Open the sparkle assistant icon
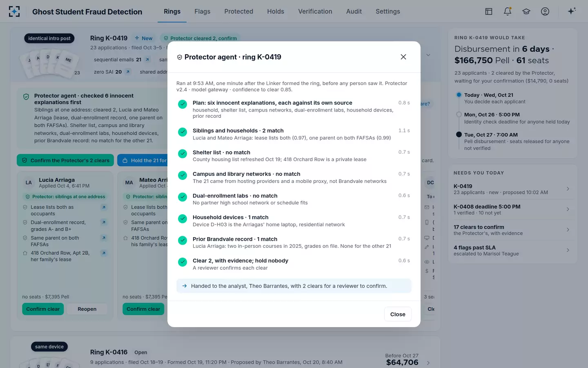This screenshot has height=368, width=588. pos(572,11)
